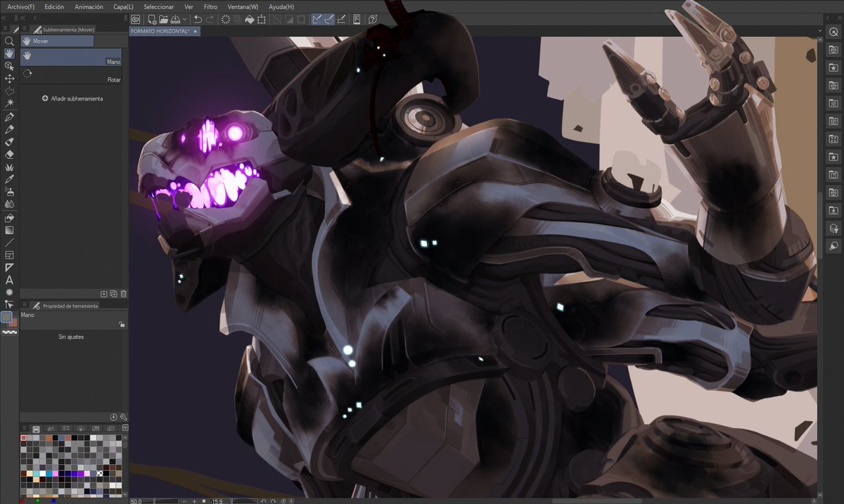
Task: Select the Fill bucket tool
Action: [10, 217]
